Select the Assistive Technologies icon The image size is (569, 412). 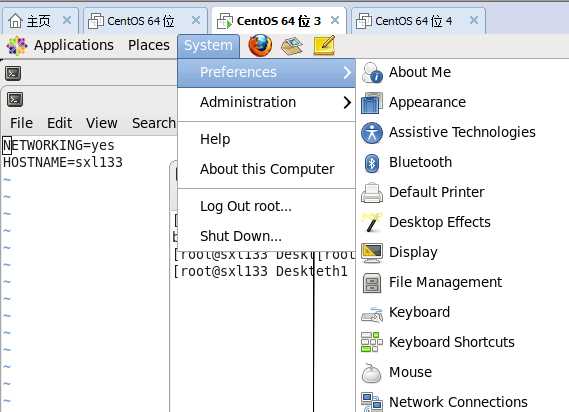click(372, 132)
